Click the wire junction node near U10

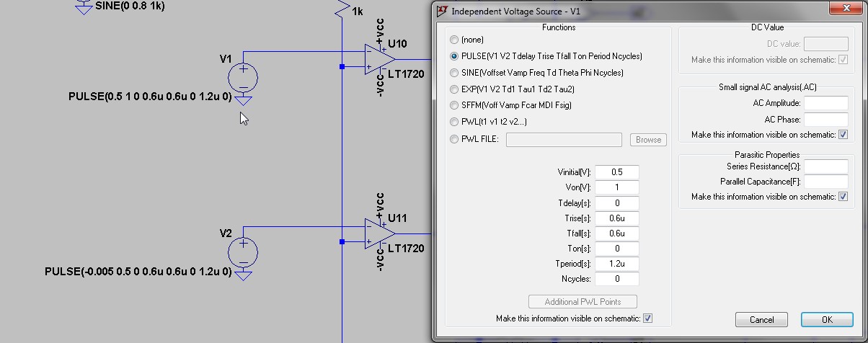click(342, 66)
